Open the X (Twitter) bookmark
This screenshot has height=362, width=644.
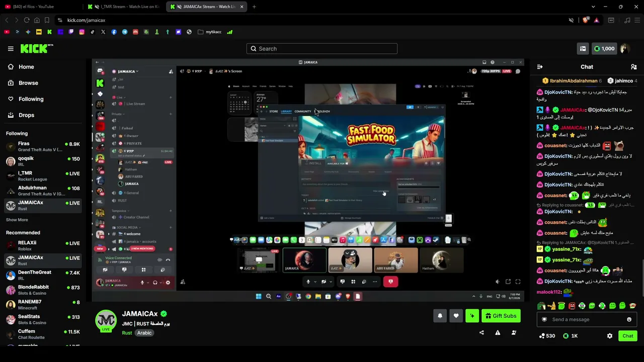tap(103, 32)
